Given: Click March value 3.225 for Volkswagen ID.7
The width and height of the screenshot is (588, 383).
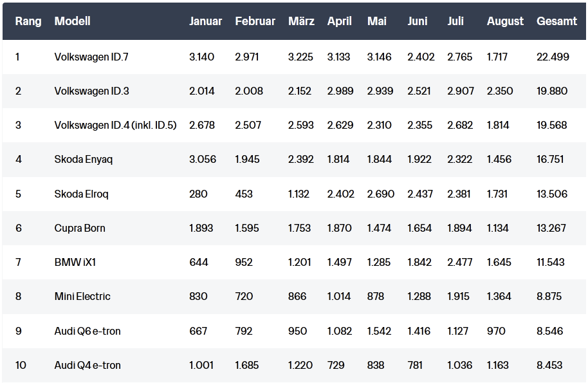Looking at the screenshot, I should click(x=300, y=57).
